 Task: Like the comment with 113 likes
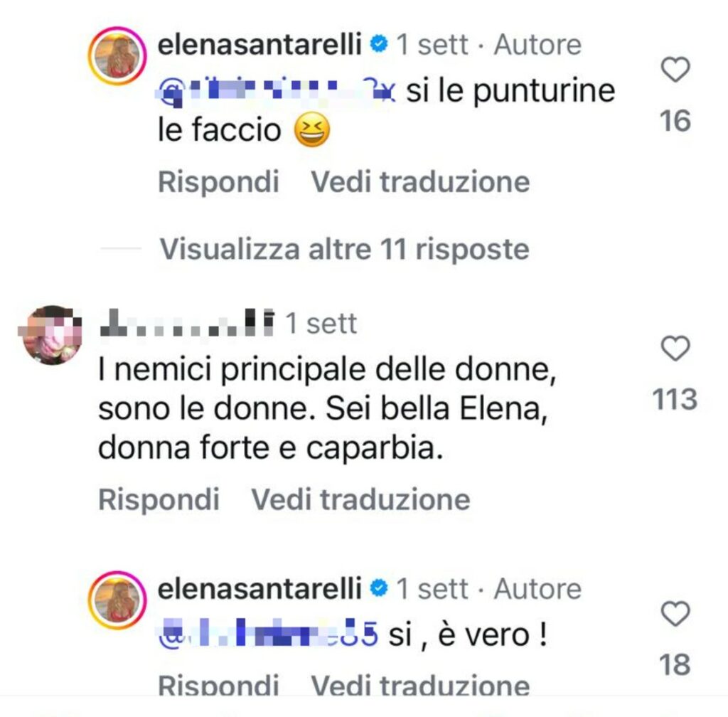pos(675,349)
